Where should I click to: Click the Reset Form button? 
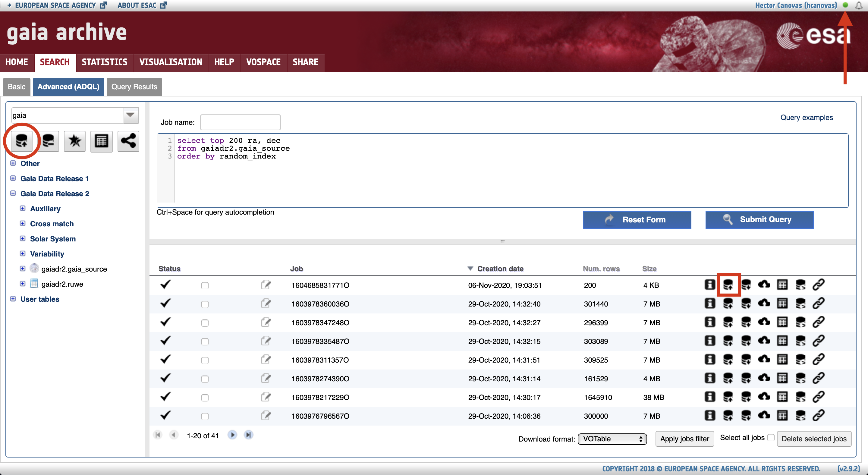(637, 220)
